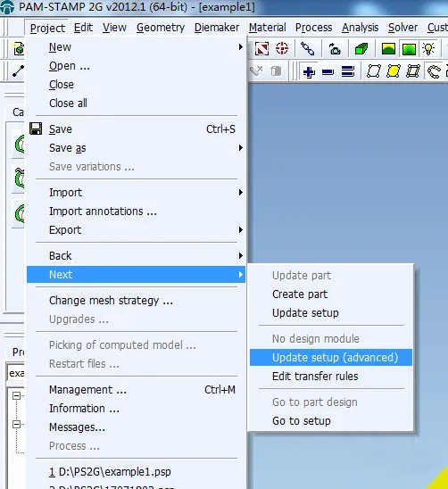Click the Save floppy disk icon
Image resolution: width=448 pixels, height=489 pixels.
[36, 128]
